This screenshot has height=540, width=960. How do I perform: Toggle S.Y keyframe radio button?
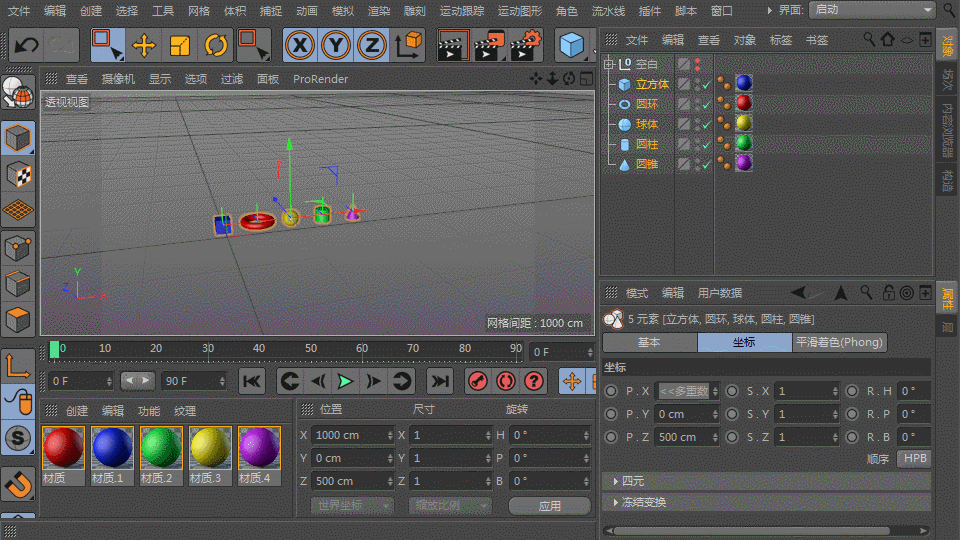click(x=732, y=414)
